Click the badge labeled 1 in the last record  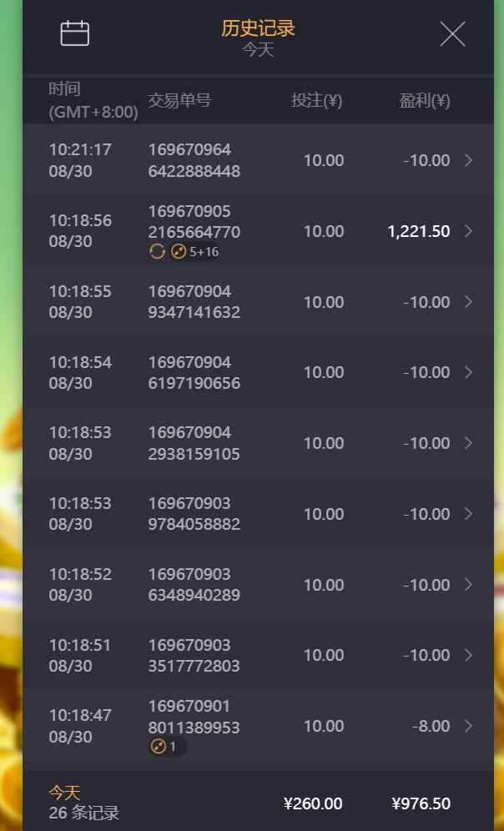pos(167,747)
